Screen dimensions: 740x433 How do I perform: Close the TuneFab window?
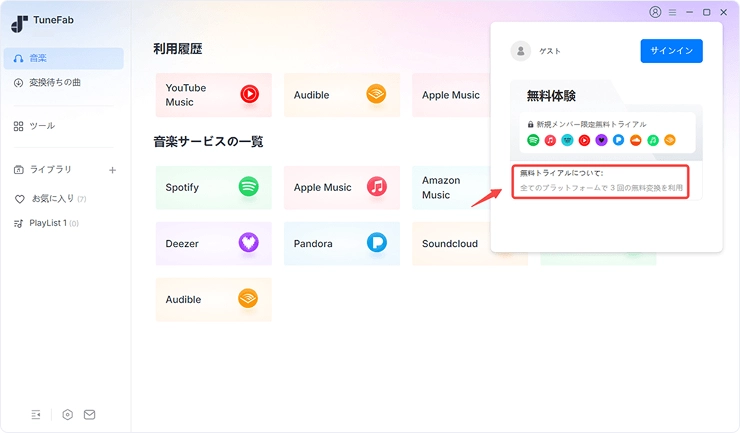click(723, 12)
